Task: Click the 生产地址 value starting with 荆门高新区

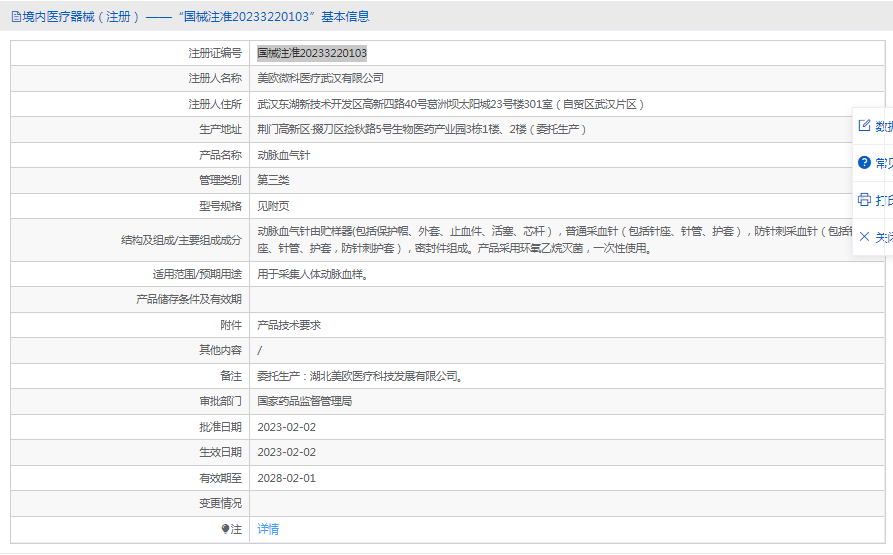Action: [x=421, y=129]
